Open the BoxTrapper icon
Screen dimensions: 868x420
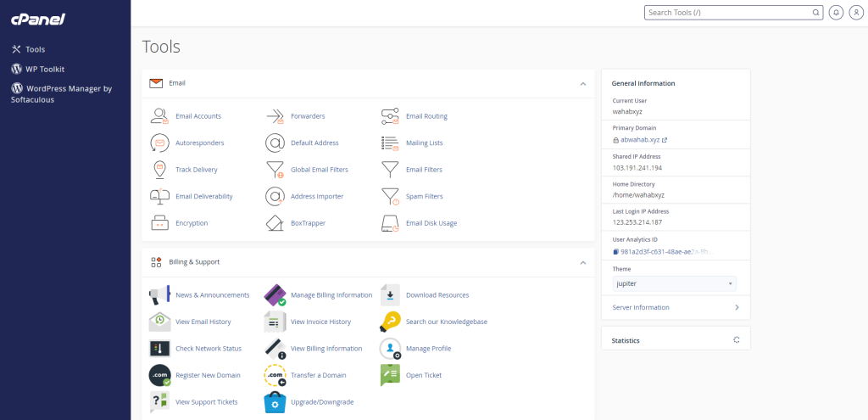tap(275, 223)
